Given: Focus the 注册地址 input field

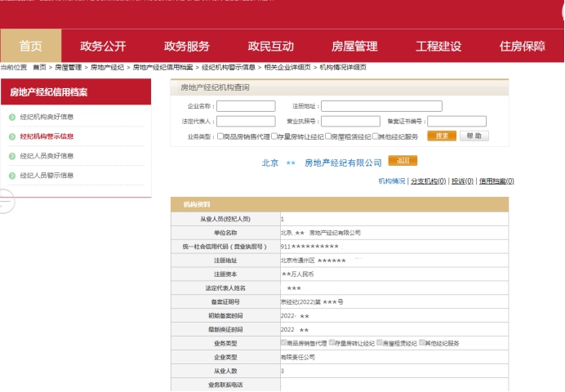Looking at the screenshot, I should 381,106.
